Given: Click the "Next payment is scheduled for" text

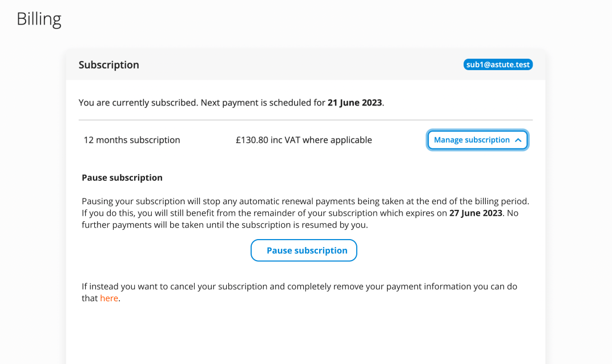Looking at the screenshot, I should [263, 103].
